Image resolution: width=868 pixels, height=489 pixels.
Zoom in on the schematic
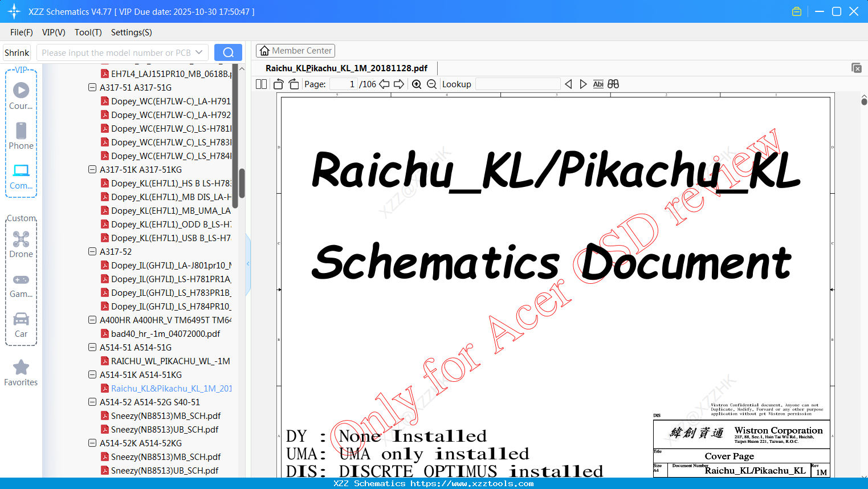417,84
